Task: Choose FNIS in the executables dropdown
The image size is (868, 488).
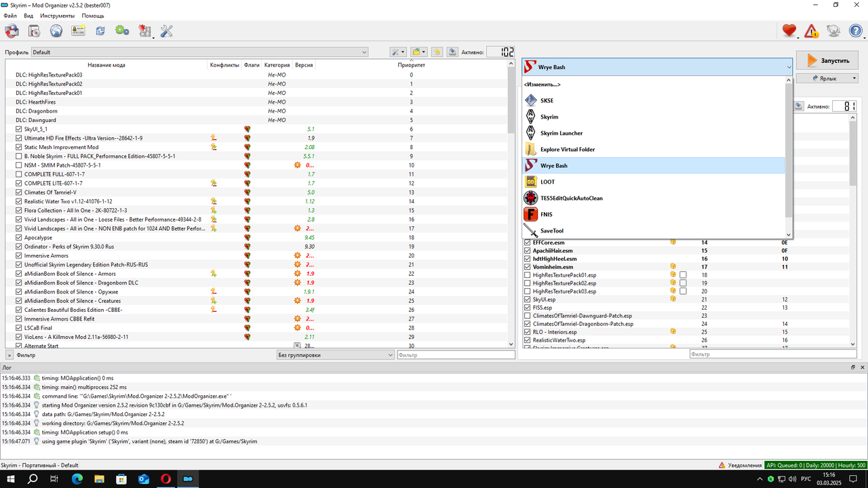Action: (654, 214)
